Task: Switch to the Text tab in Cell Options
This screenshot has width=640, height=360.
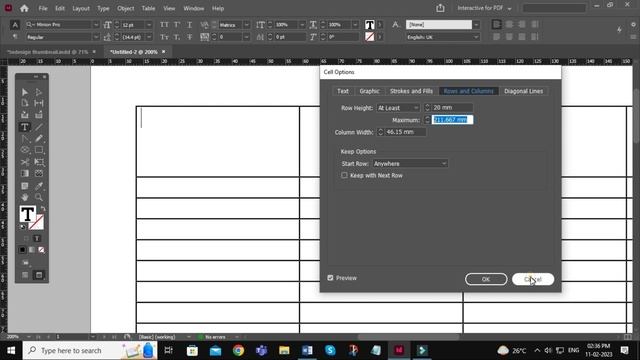Action: pos(343,91)
